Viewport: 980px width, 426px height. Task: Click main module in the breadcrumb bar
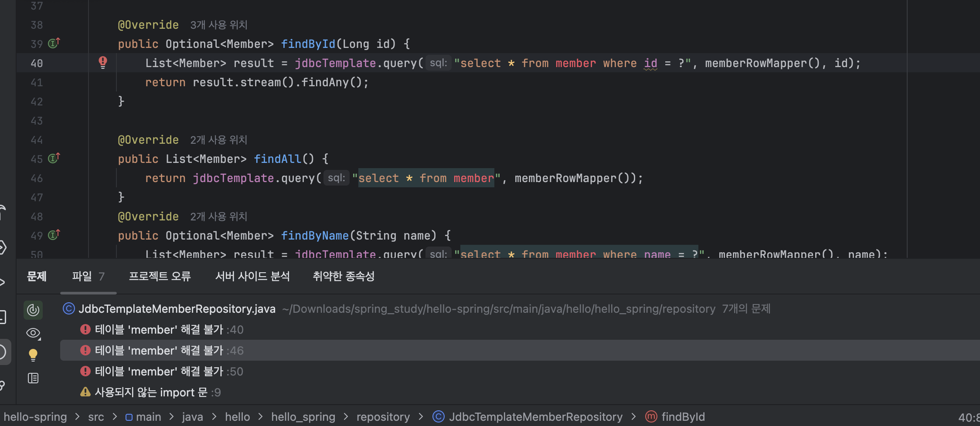[143, 417]
